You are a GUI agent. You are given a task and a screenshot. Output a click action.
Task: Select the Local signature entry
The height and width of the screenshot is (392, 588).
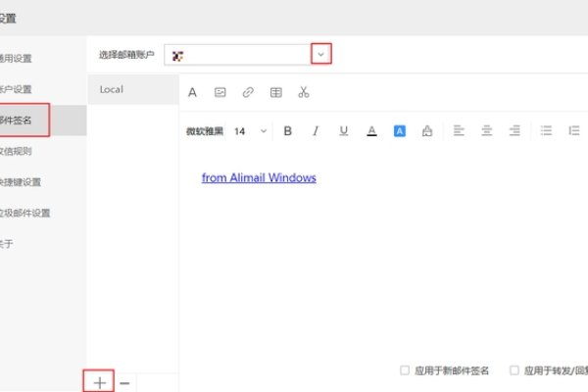[x=133, y=89]
